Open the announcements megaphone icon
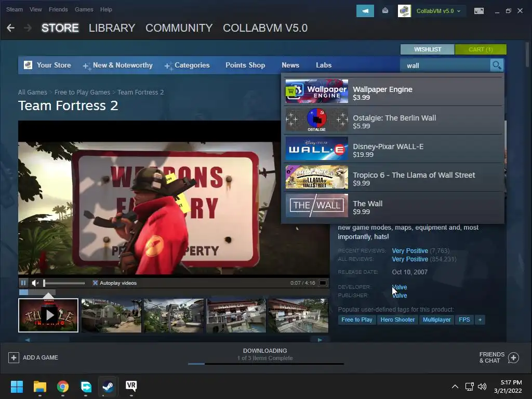 tap(365, 11)
